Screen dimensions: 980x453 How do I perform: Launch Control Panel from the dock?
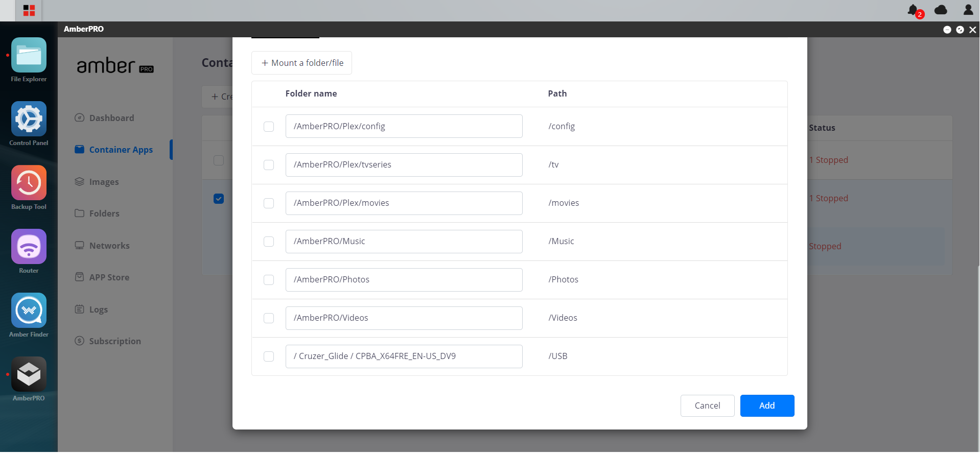(x=29, y=119)
